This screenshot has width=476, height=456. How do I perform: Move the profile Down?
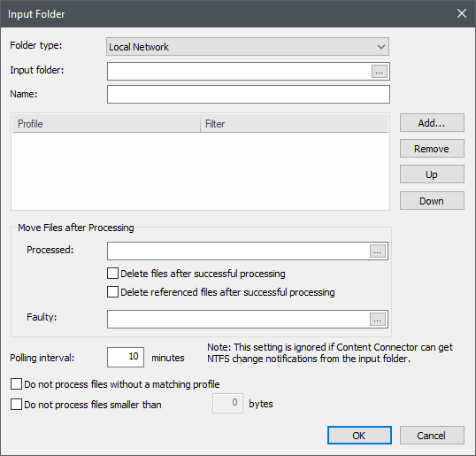click(x=432, y=200)
